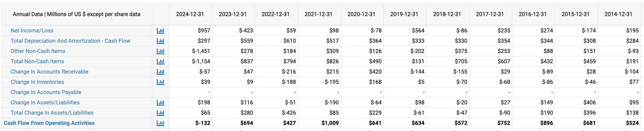
Task: Open chart icon for Change In Assets/Liabilities
Action: coord(160,103)
